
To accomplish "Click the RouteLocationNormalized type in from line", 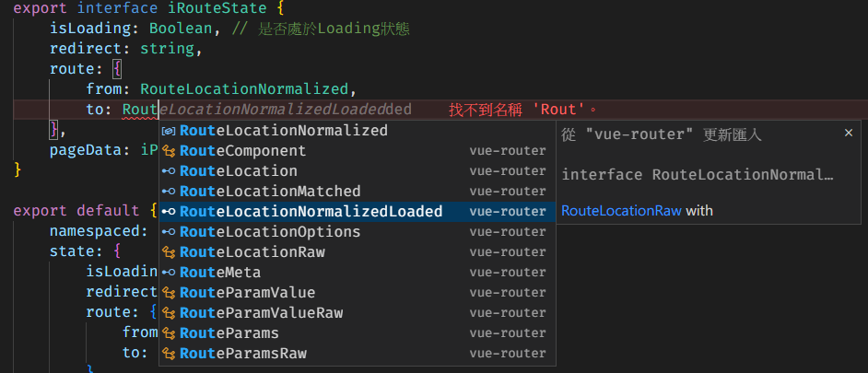I will 243,89.
